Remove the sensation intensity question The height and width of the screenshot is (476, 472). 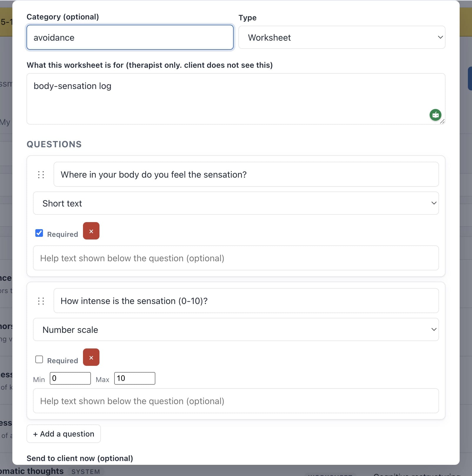point(91,357)
